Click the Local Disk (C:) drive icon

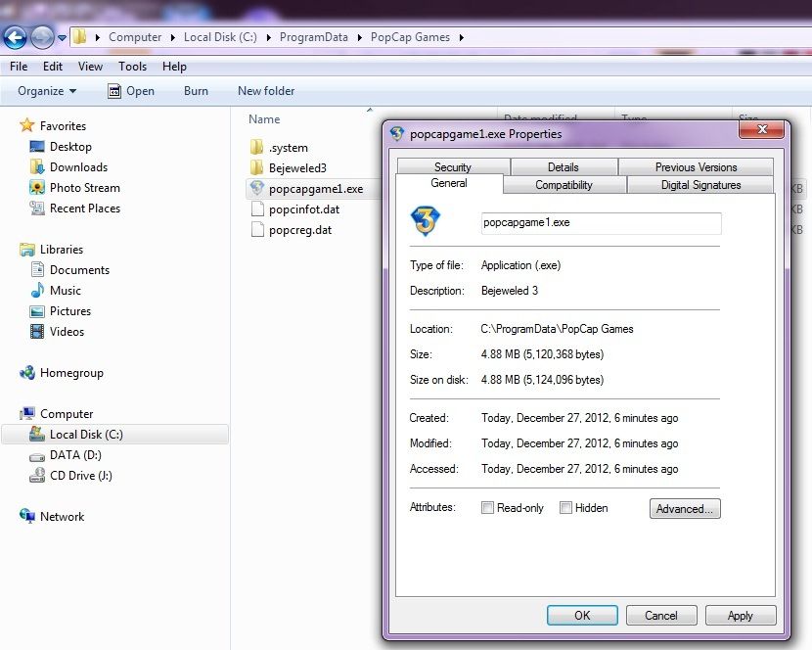[37, 434]
